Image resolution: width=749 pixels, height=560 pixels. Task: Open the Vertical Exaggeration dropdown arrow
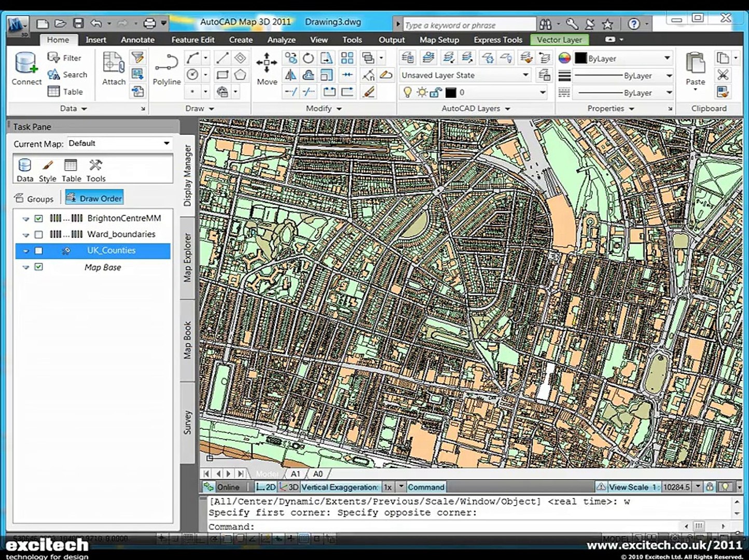(x=400, y=487)
